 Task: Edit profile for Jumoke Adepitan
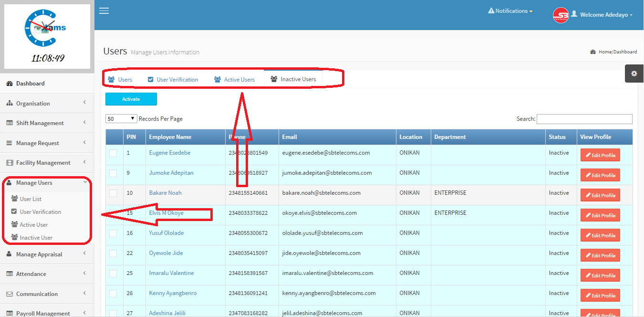tap(600, 175)
